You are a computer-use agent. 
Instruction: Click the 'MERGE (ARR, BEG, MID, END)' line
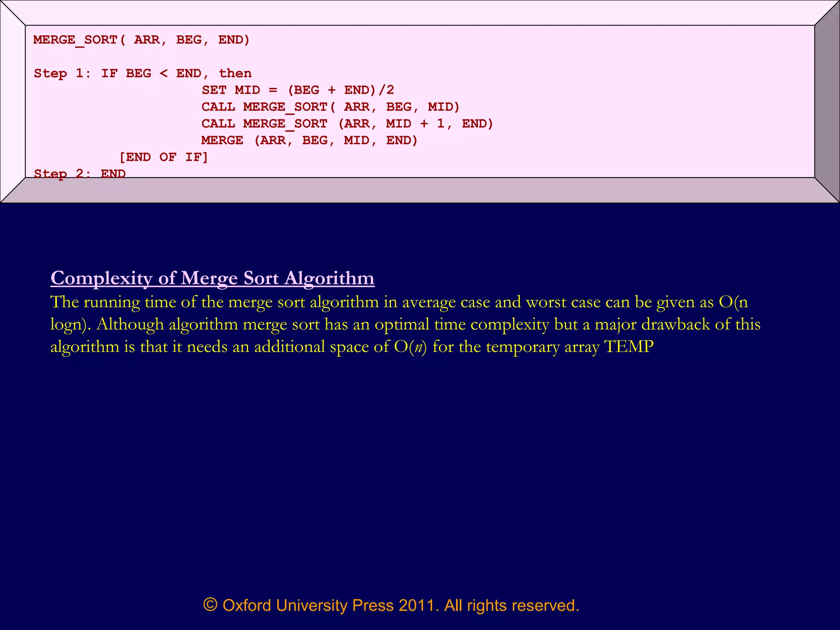pyautogui.click(x=309, y=140)
